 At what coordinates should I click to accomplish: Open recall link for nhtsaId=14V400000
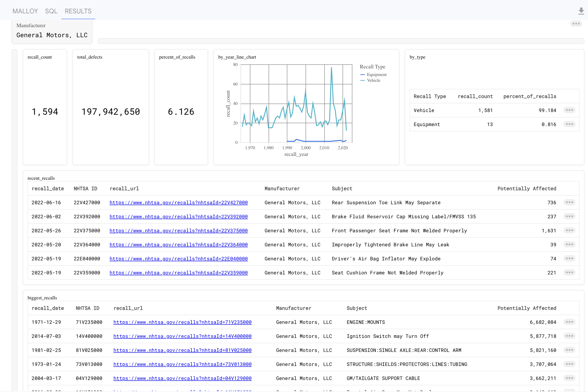coord(182,336)
